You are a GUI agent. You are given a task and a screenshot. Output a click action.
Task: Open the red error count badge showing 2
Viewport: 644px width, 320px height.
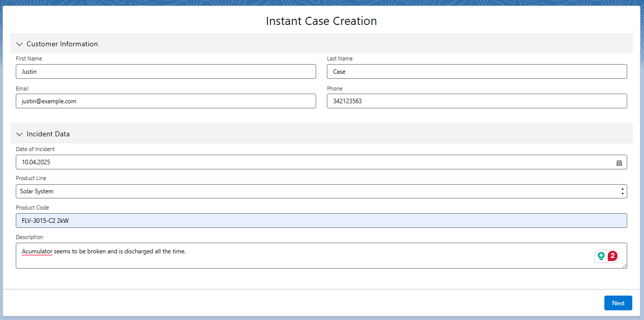point(612,256)
